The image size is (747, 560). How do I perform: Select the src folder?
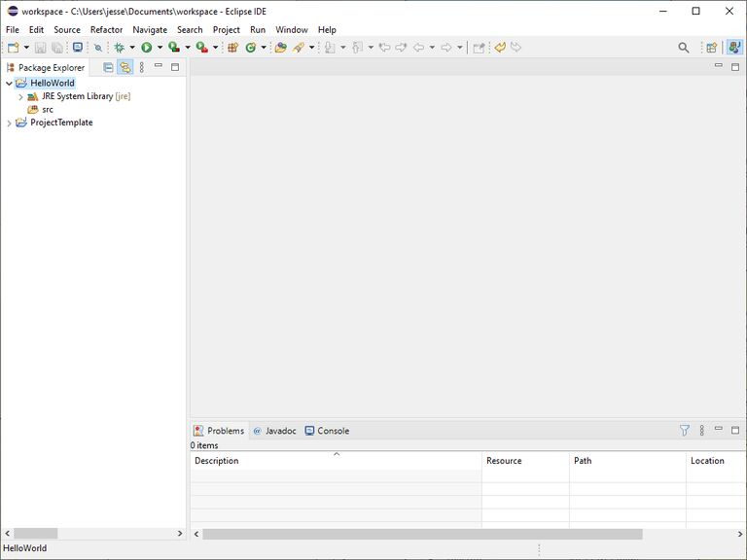(x=47, y=110)
